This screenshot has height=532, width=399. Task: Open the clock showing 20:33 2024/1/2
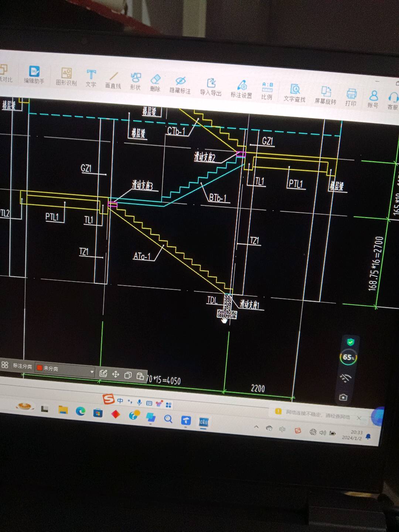pyautogui.click(x=353, y=435)
